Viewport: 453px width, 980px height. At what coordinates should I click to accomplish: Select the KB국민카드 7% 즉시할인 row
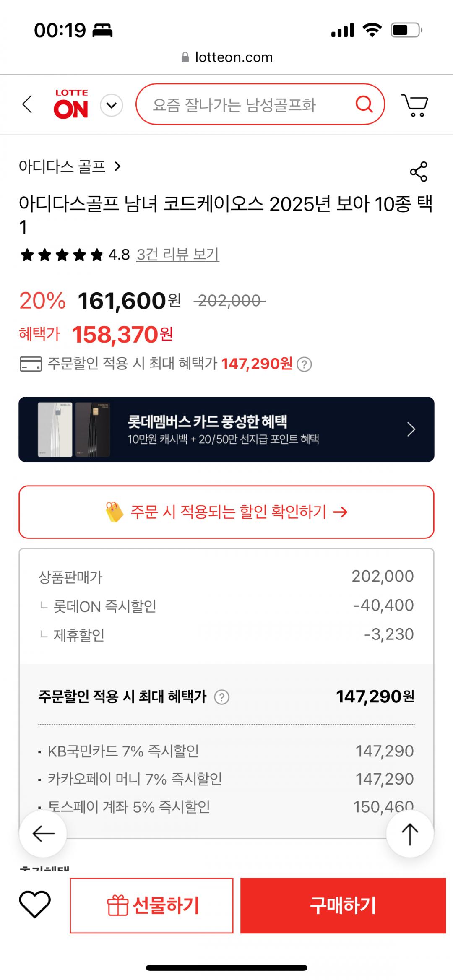tap(226, 751)
